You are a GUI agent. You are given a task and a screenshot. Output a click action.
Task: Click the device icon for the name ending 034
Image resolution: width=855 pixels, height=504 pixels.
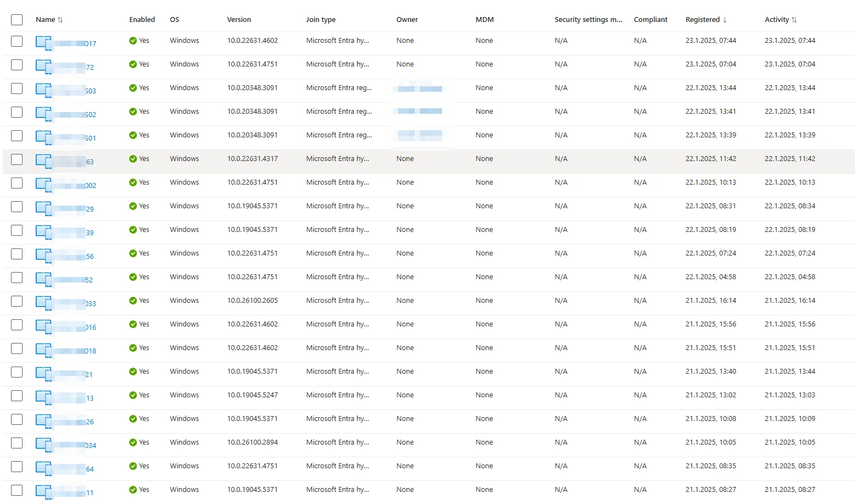pos(43,445)
